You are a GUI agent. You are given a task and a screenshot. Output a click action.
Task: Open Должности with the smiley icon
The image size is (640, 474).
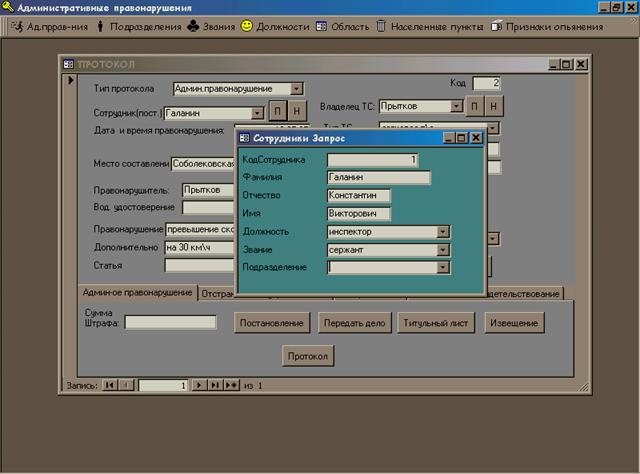(x=275, y=27)
